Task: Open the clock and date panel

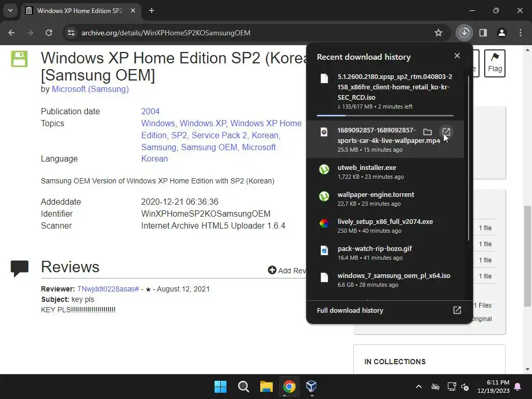Action: [x=494, y=387]
